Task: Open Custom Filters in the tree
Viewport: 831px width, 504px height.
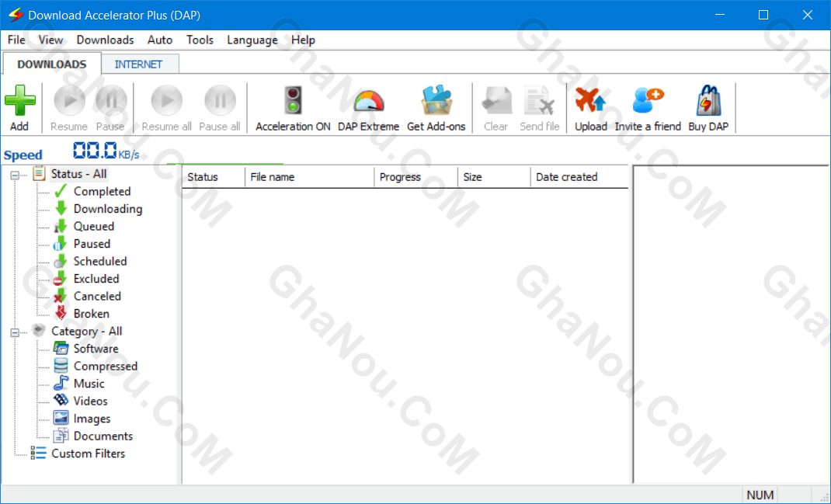Action: tap(88, 454)
